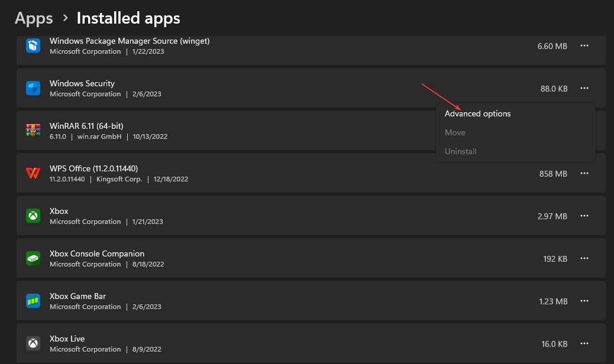614x364 pixels.
Task: Click the Xbox Console Companion name
Action: pyautogui.click(x=97, y=253)
